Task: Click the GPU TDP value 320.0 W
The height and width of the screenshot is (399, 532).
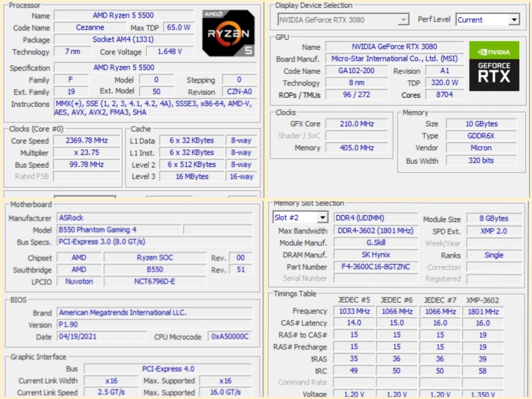Action: pyautogui.click(x=445, y=83)
